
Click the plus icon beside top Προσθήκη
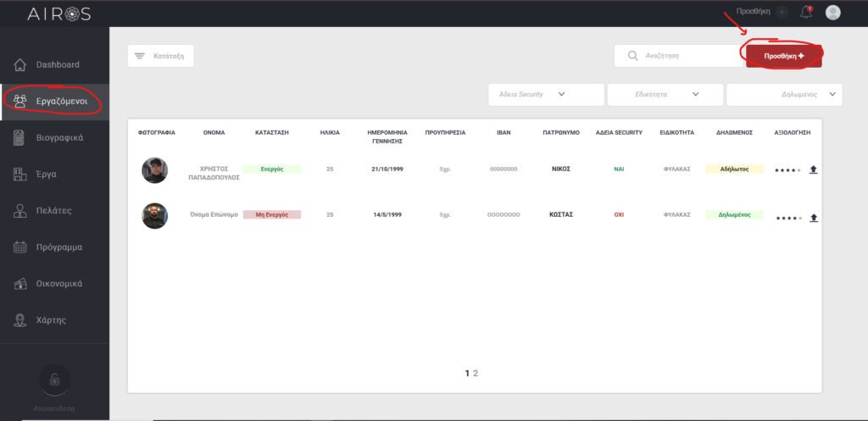782,12
